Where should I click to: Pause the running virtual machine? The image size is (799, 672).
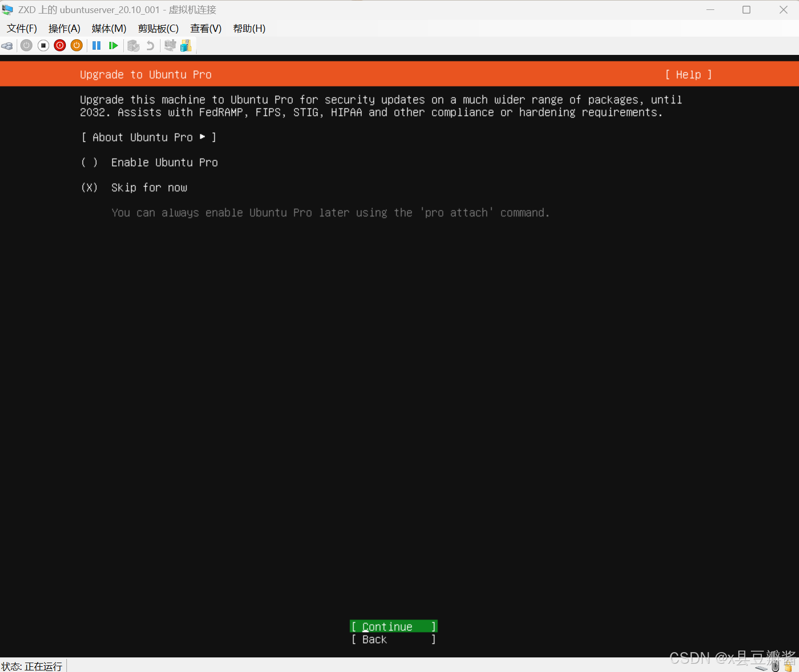(x=96, y=45)
